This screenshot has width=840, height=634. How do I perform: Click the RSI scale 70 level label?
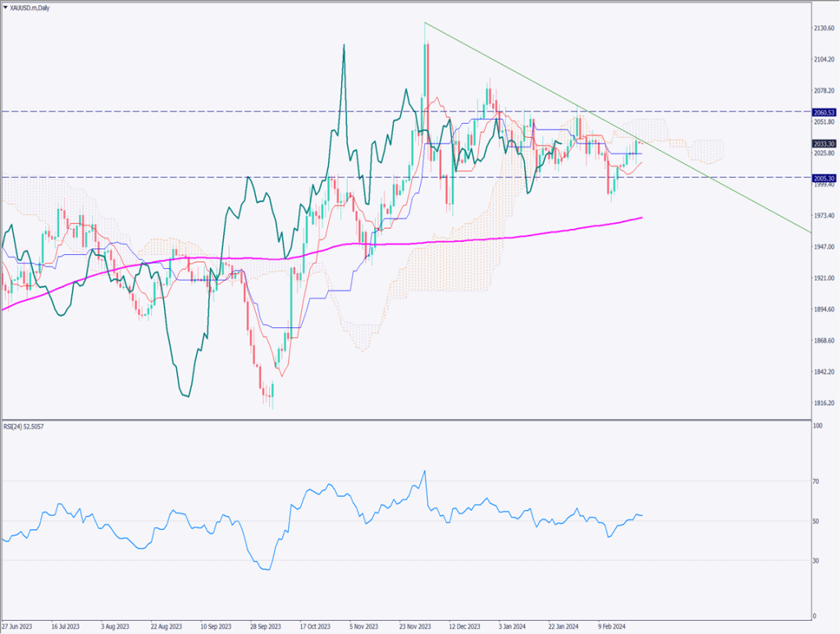[817, 481]
